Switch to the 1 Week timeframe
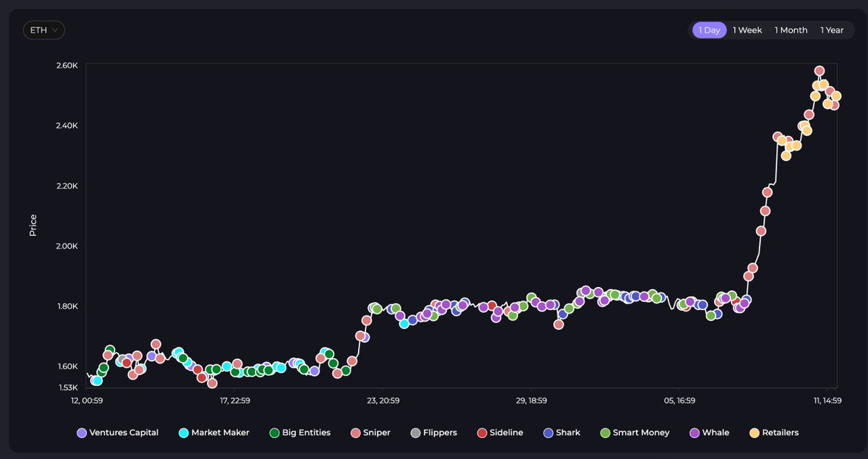The image size is (868, 459). [x=747, y=30]
